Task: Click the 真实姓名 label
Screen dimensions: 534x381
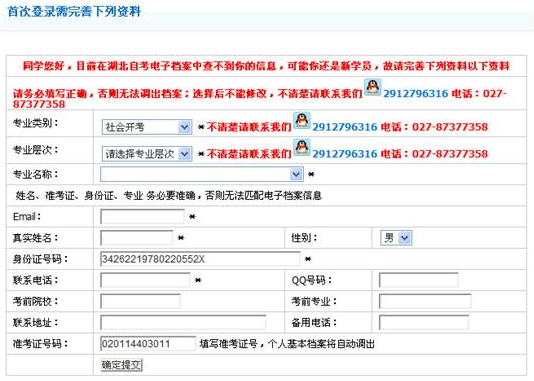Action: point(35,238)
